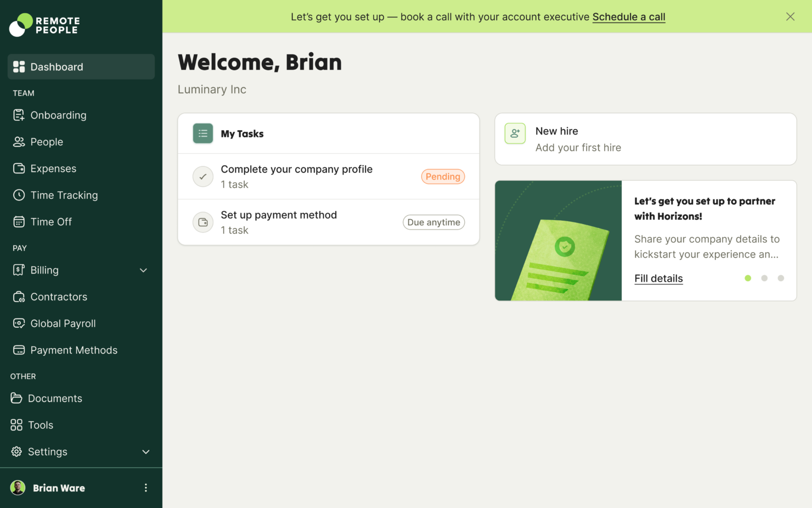Click the Schedule a call link
812x508 pixels.
[x=629, y=16]
